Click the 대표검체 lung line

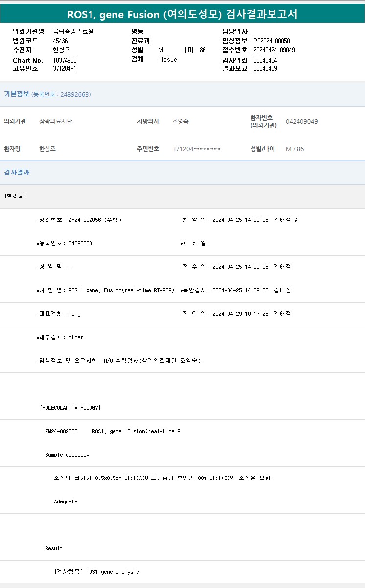click(59, 314)
